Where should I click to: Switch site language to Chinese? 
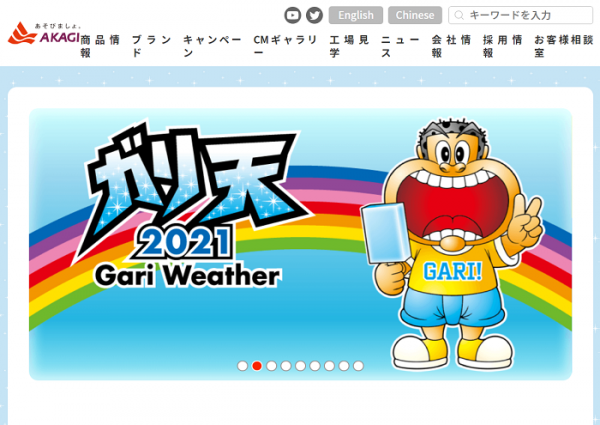[415, 15]
